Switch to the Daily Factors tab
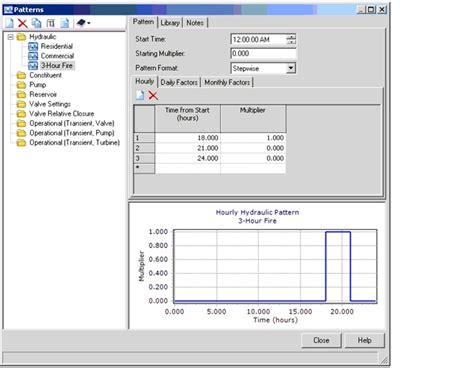This screenshot has width=474, height=368. [179, 82]
